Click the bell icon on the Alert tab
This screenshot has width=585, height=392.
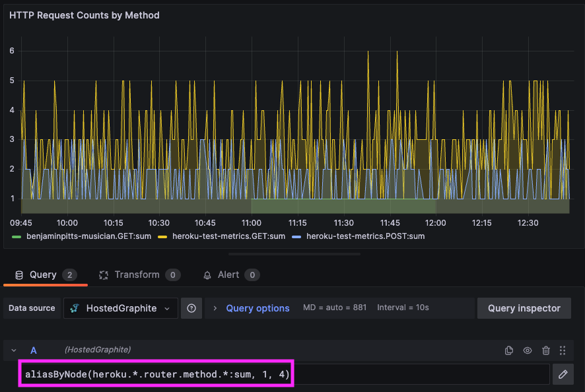coord(207,275)
